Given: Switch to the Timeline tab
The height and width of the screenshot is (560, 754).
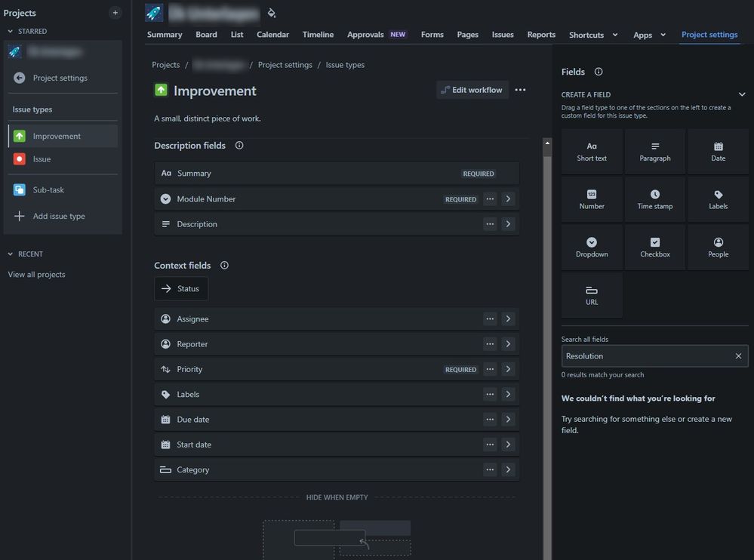Looking at the screenshot, I should pyautogui.click(x=318, y=35).
